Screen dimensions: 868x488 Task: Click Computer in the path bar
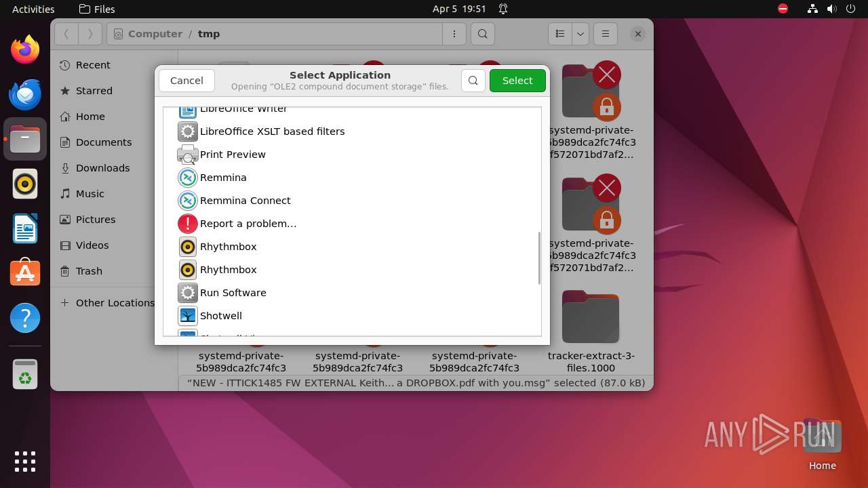pos(155,34)
